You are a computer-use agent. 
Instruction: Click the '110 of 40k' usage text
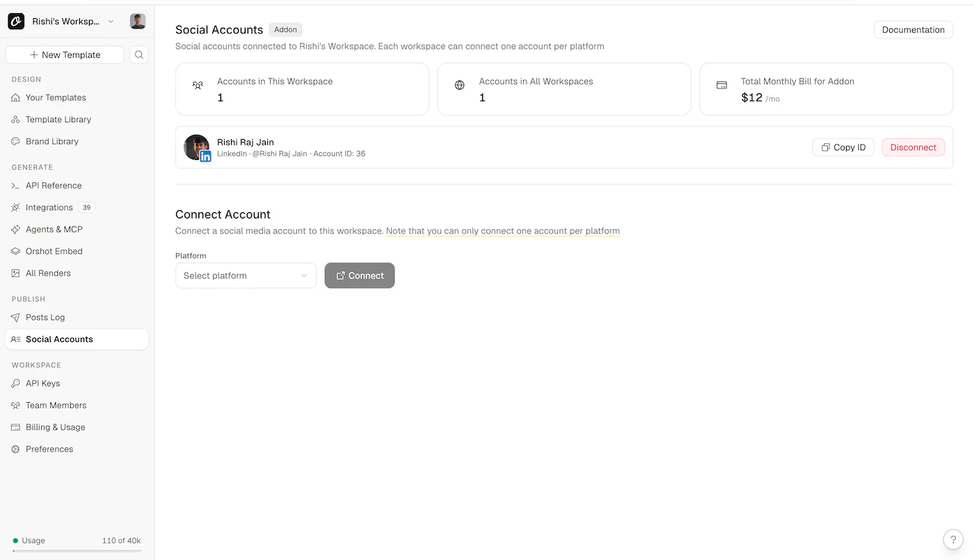click(121, 541)
